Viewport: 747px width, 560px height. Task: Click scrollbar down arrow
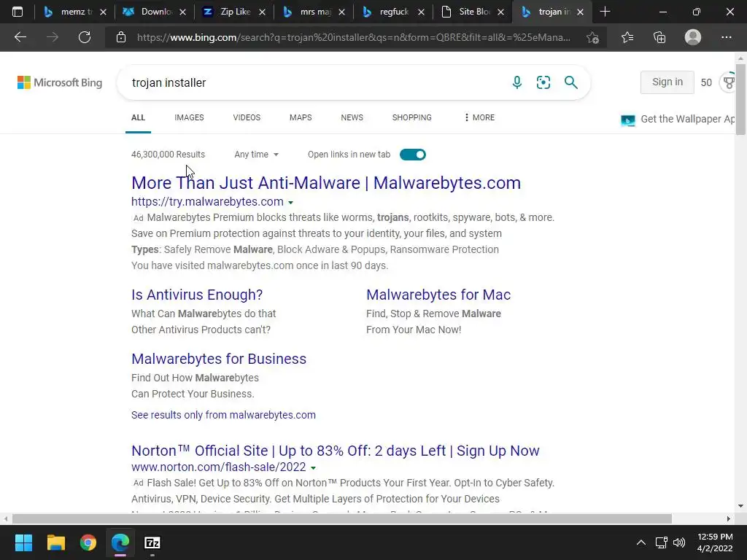tap(740, 506)
